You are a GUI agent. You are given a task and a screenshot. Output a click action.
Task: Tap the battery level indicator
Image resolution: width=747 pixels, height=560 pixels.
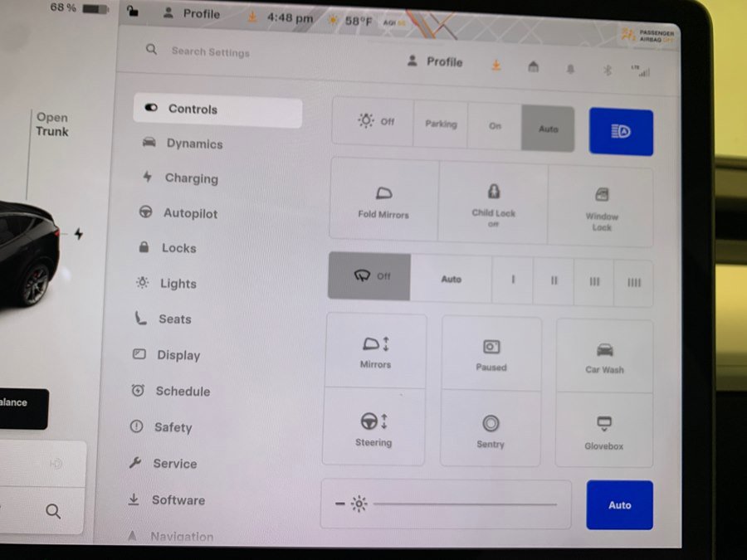(x=80, y=8)
